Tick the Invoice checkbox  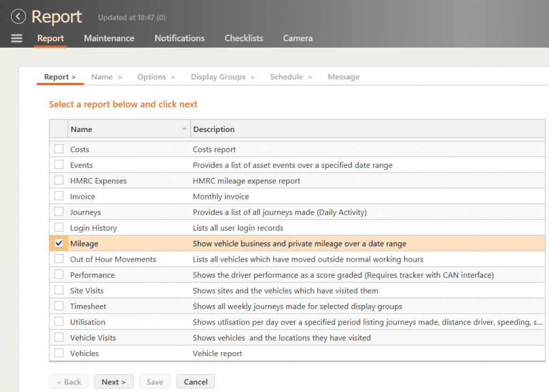59,196
